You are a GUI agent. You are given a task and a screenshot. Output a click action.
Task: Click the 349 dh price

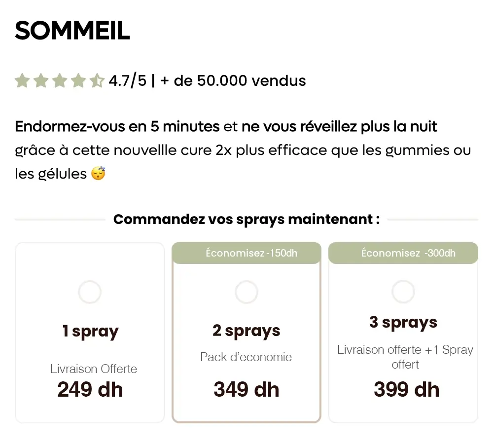pos(246,389)
